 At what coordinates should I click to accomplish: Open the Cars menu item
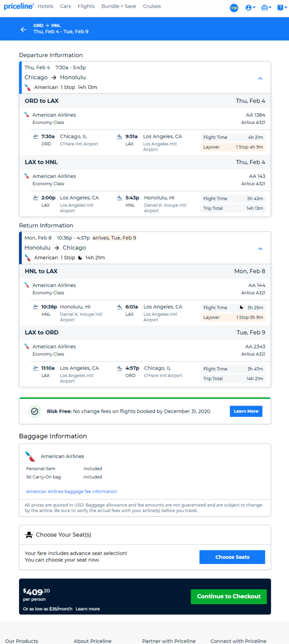coord(66,6)
